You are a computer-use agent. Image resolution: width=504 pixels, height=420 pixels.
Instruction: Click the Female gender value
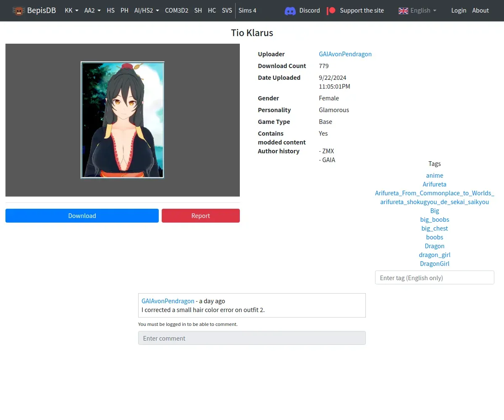[329, 98]
